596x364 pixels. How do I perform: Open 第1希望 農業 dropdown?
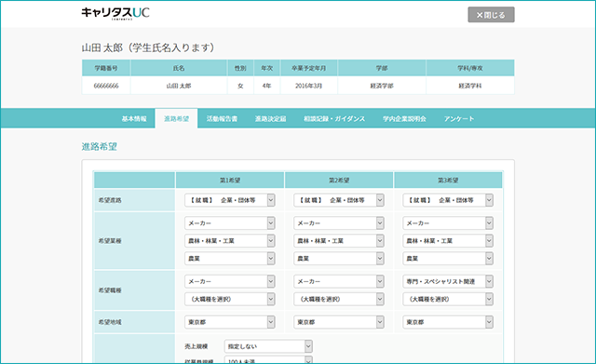[230, 259]
